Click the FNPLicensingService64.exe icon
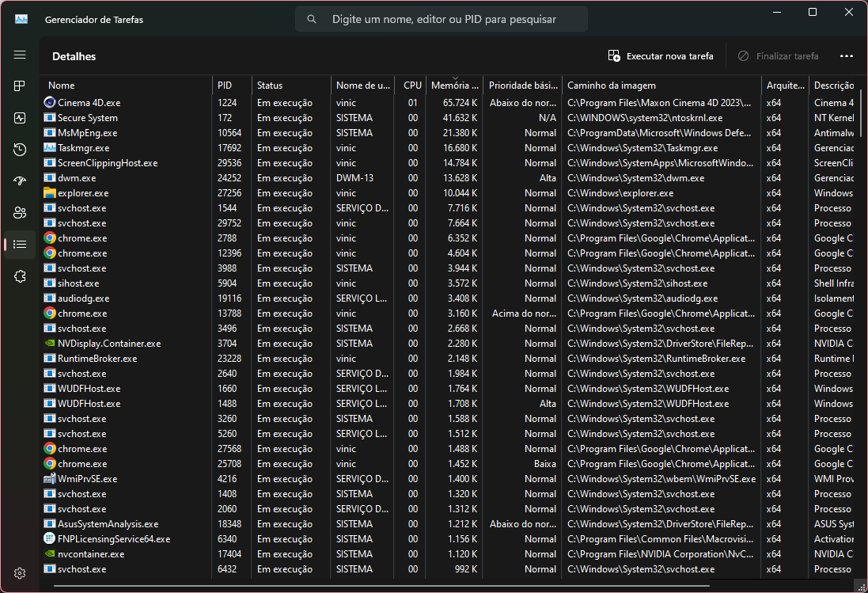The height and width of the screenshot is (593, 868). [x=50, y=538]
